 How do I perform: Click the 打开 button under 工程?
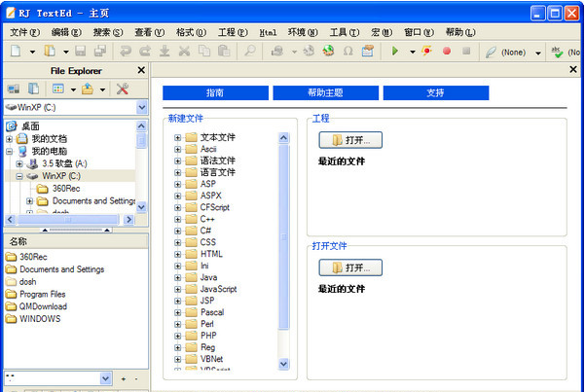tap(350, 140)
